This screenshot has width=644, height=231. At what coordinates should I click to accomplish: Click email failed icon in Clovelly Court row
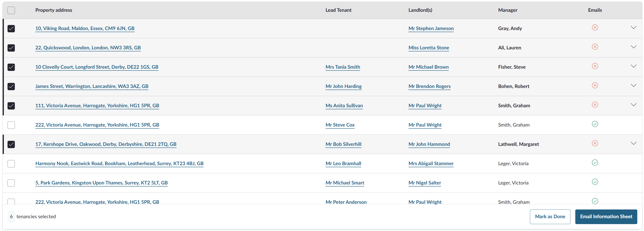pyautogui.click(x=595, y=66)
